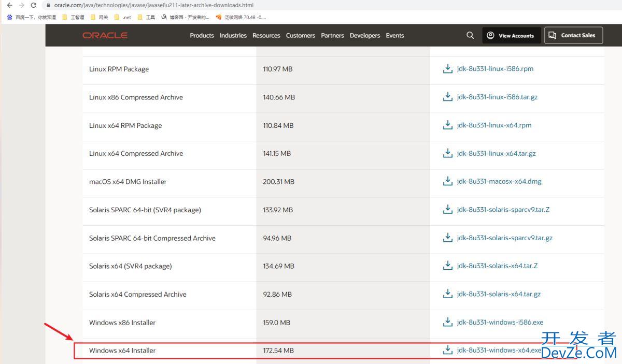
Task: Click download icon for jdk-8u331-linux-x64.tar.gz
Action: point(448,153)
